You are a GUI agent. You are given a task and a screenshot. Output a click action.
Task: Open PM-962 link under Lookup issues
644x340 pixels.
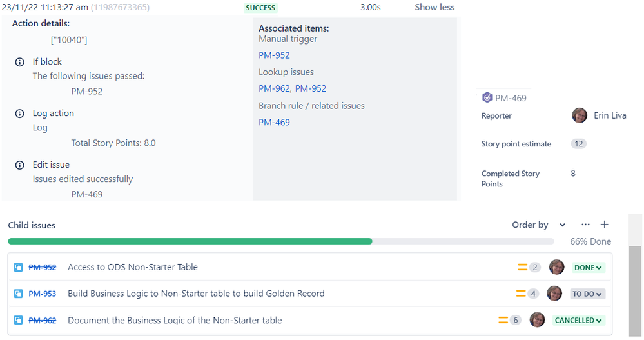[275, 89]
